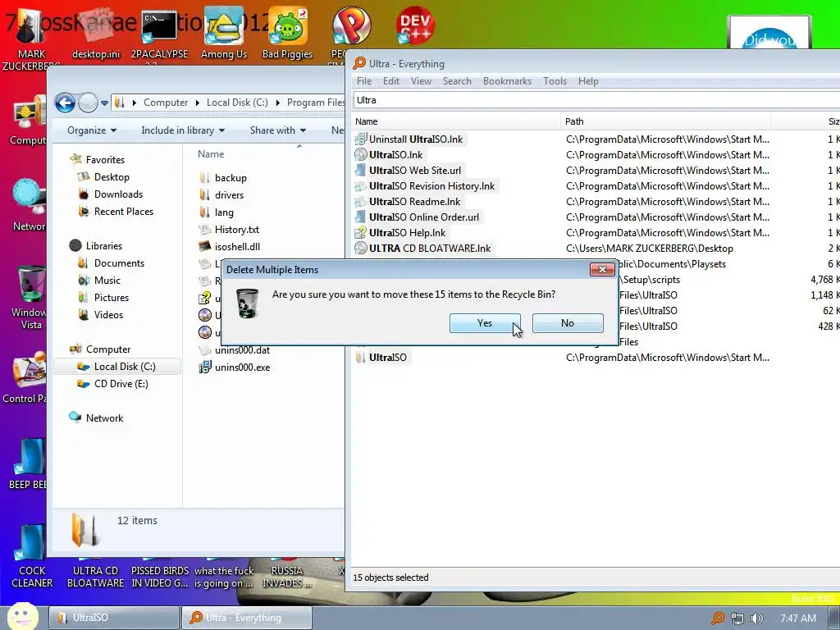Open the File menu in Everything

click(x=364, y=81)
